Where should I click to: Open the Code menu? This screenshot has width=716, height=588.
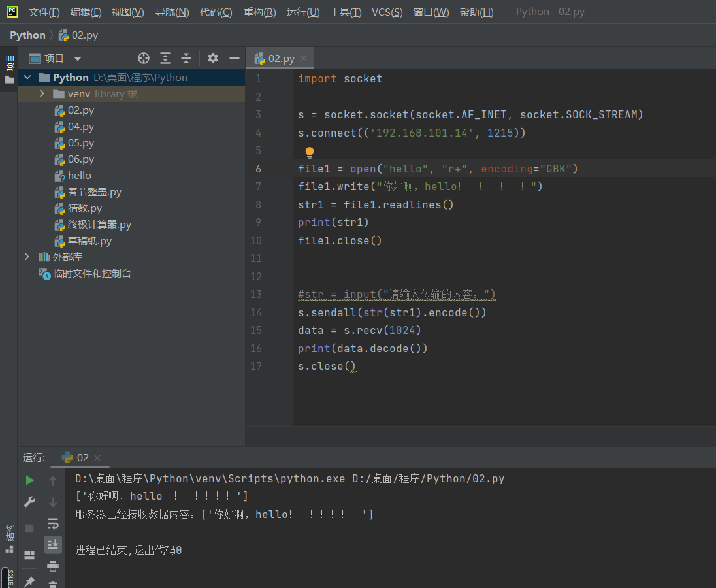point(216,12)
